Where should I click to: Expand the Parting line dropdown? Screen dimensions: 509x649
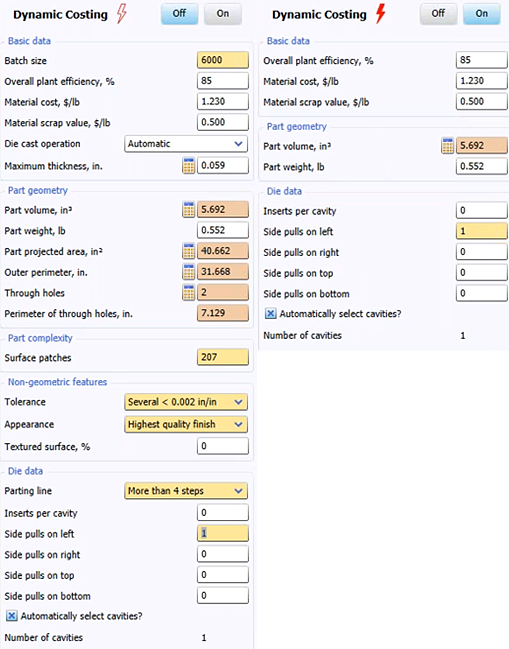click(186, 491)
